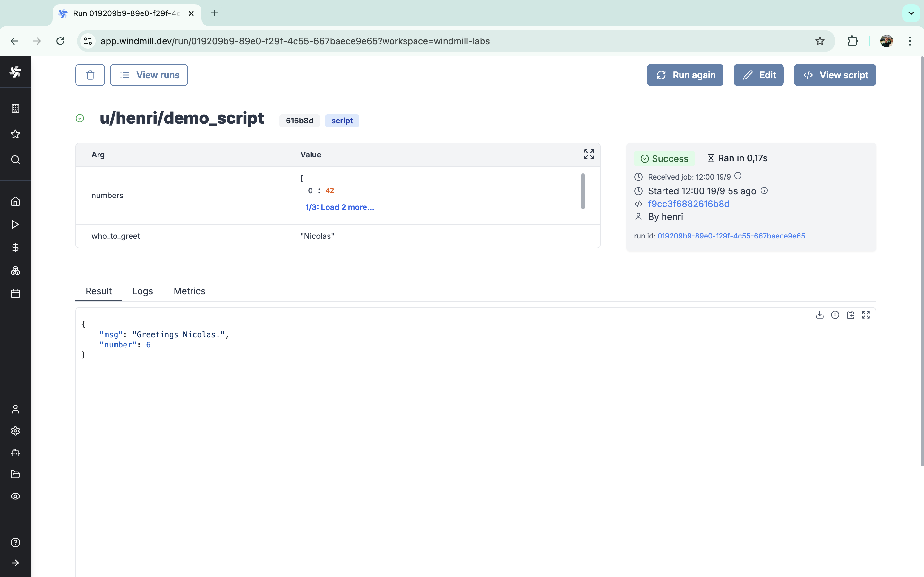924x577 pixels.
Task: Open the sidebar search
Action: pyautogui.click(x=15, y=160)
